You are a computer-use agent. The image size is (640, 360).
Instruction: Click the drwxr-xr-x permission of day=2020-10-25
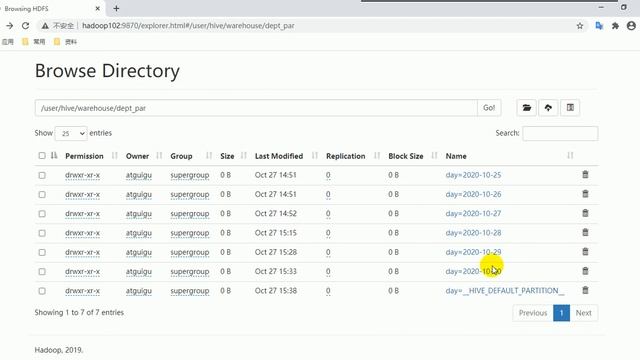coord(82,175)
